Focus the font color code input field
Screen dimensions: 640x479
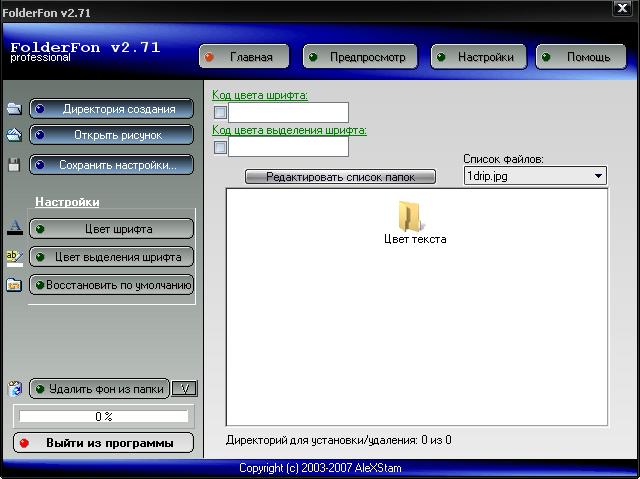tap(288, 112)
